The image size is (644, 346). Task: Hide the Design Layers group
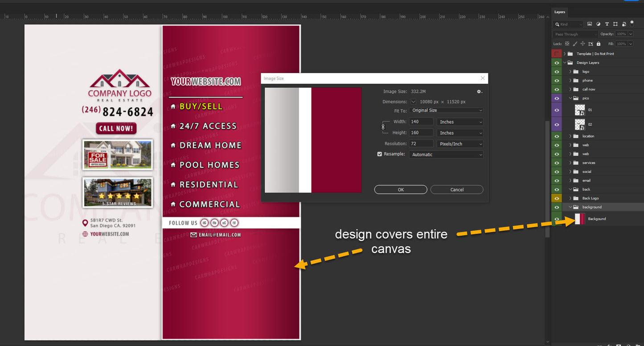coord(557,63)
